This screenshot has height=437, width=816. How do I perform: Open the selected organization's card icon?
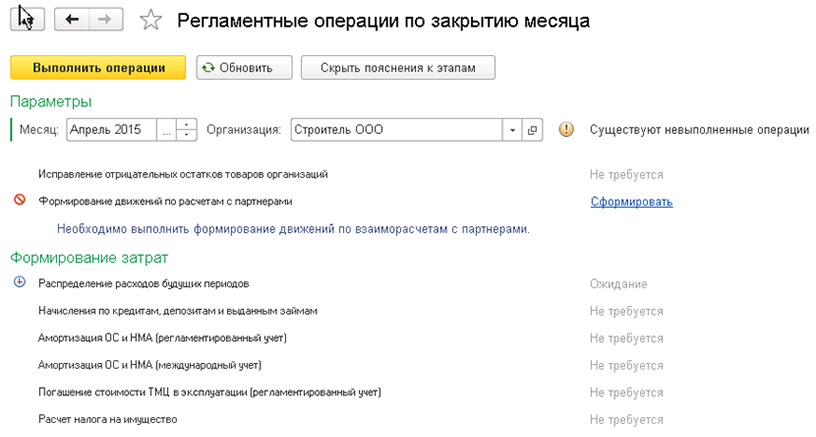(x=532, y=130)
